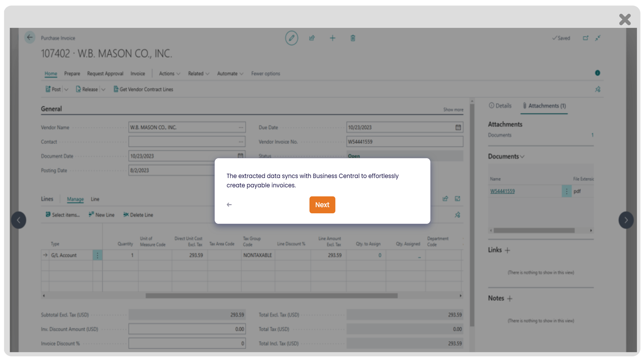Click the back arrow beside Purchase Invoice
Viewport: 644px width, 362px height.
pos(30,38)
